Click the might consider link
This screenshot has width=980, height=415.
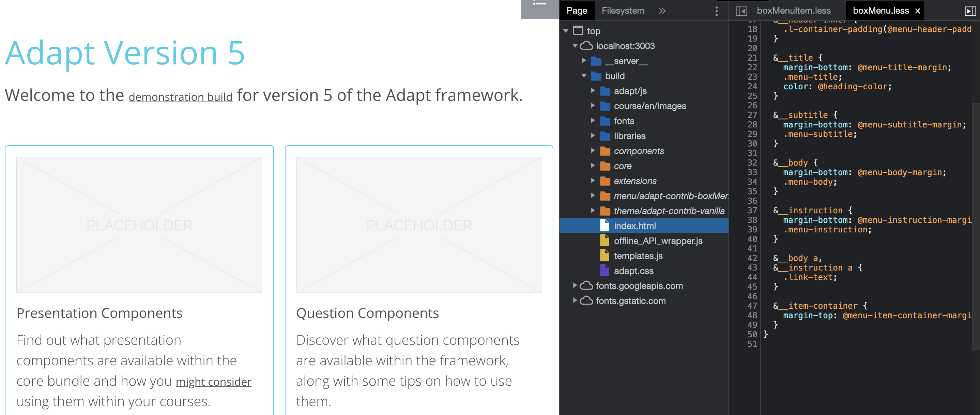[213, 382]
